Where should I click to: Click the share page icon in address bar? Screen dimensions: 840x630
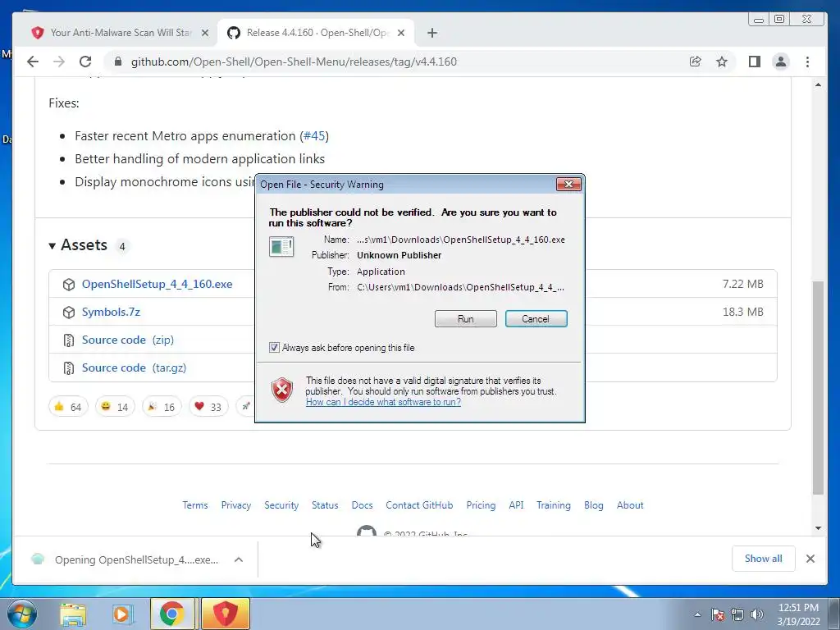[696, 62]
